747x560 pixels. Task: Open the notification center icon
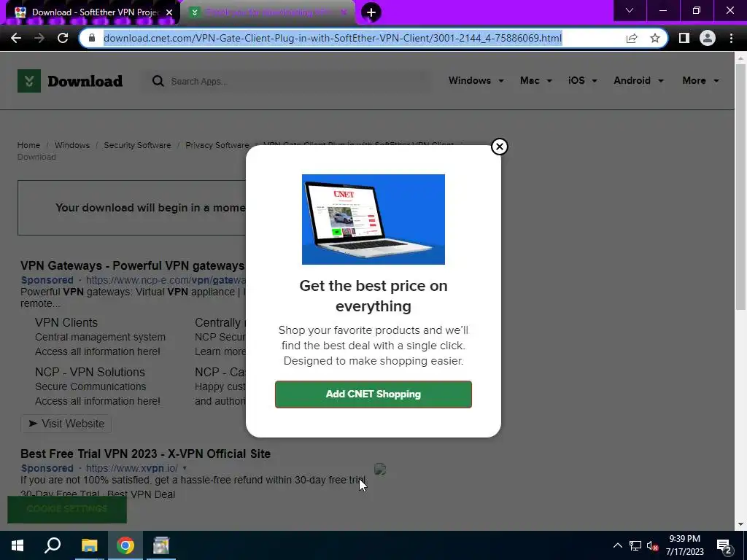pos(724,546)
